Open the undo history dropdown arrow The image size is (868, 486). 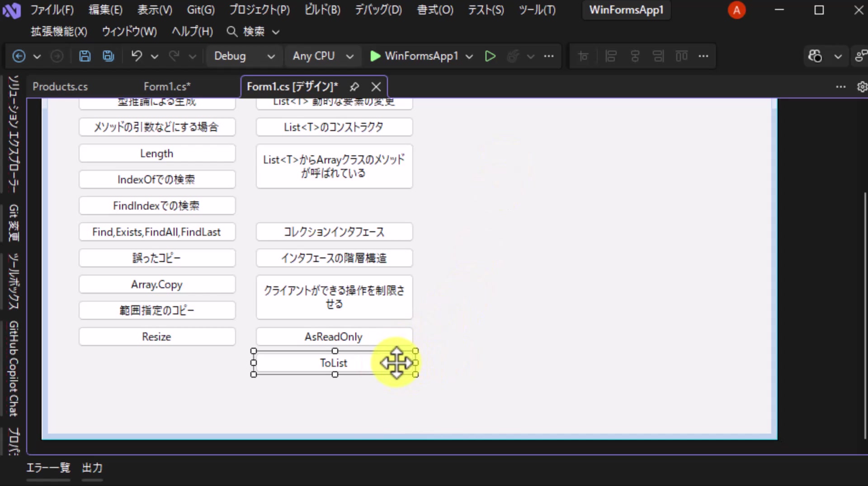[155, 56]
